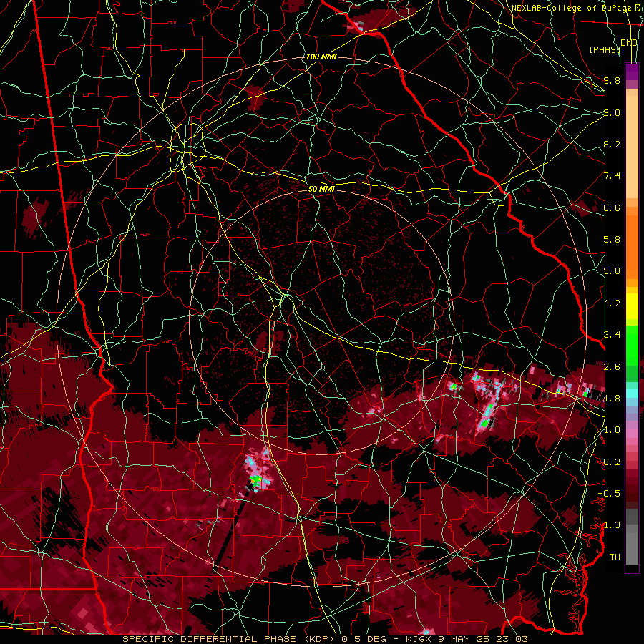Click the [PHAS] label above the color scale
644x644 pixels.
605,49
